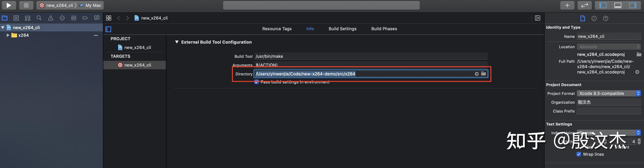
Task: Open the Source Control navigator icon
Action: [16, 18]
